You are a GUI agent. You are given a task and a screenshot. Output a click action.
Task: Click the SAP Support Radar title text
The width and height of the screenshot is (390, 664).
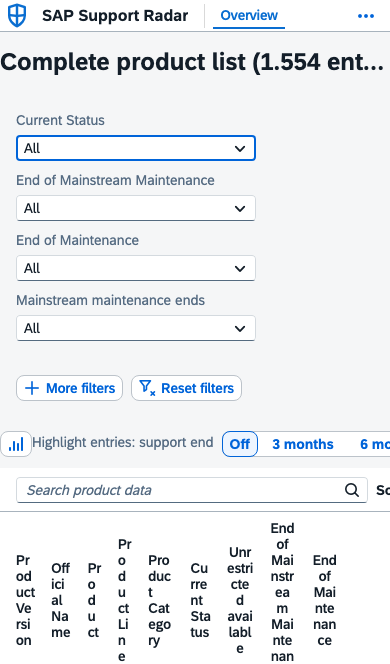tap(115, 16)
